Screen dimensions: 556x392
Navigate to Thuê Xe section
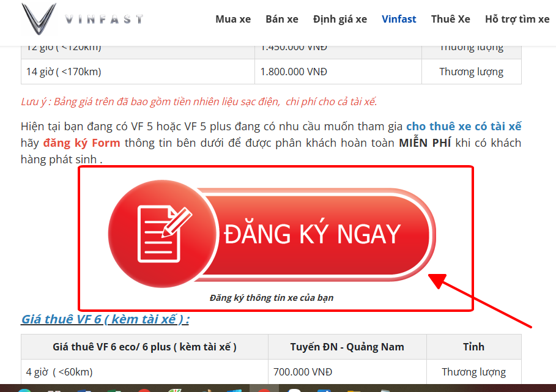click(450, 19)
